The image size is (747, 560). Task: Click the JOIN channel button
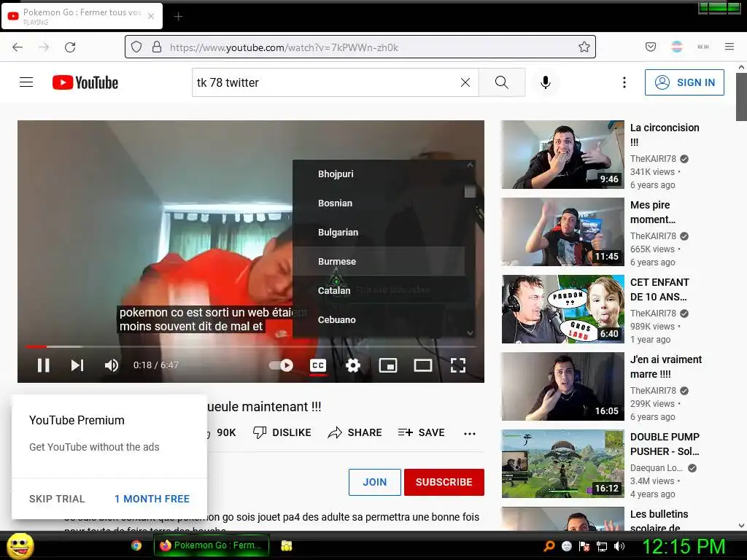[374, 482]
